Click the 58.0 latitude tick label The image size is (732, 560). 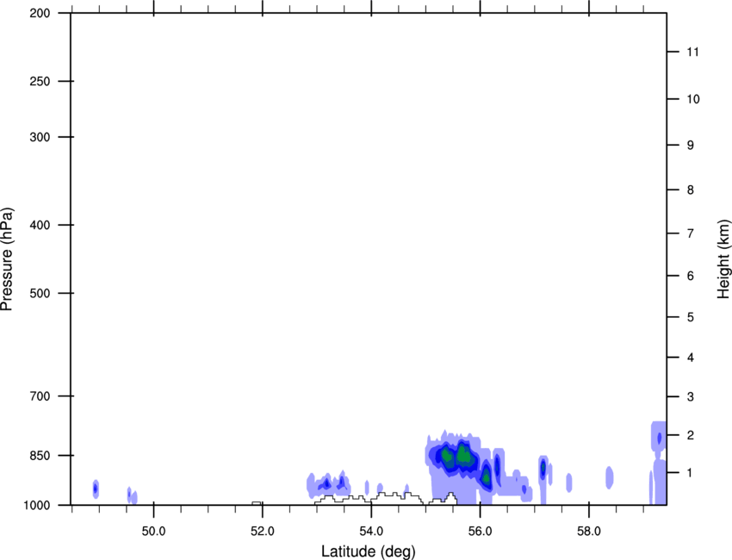pos(587,529)
